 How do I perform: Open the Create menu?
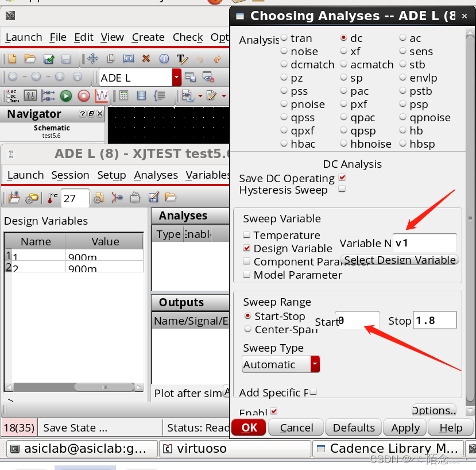click(x=148, y=37)
